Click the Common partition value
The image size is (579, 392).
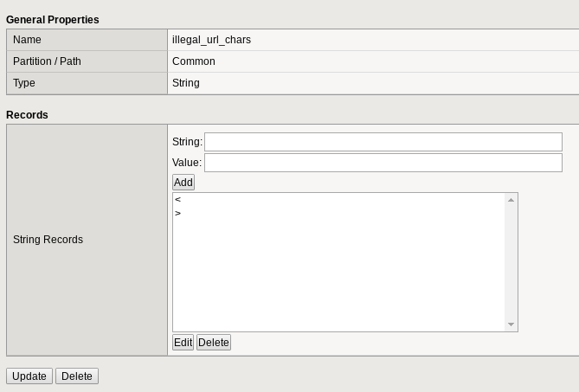[194, 61]
